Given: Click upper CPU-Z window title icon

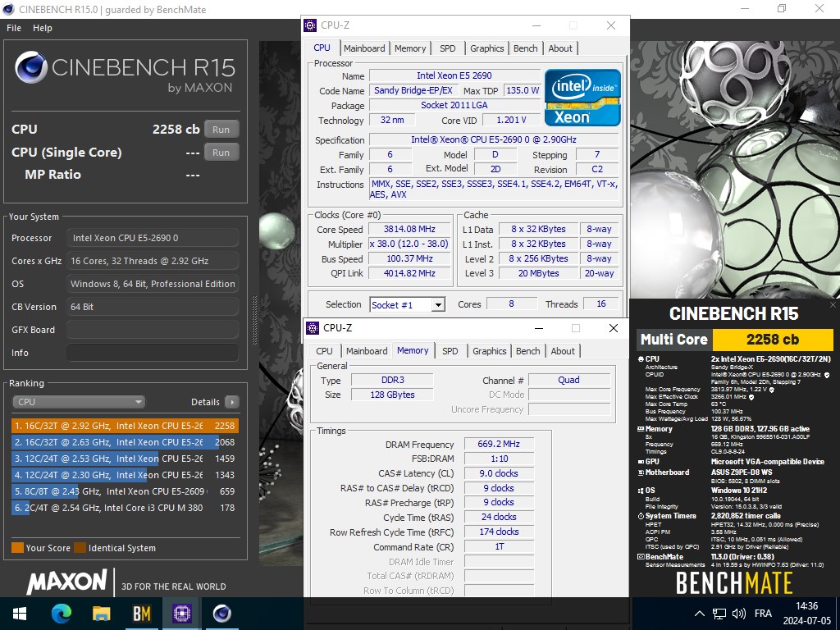Looking at the screenshot, I should [310, 25].
